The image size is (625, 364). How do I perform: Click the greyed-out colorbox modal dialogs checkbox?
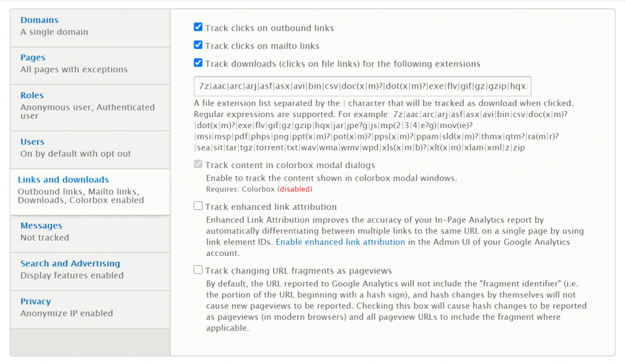[198, 165]
